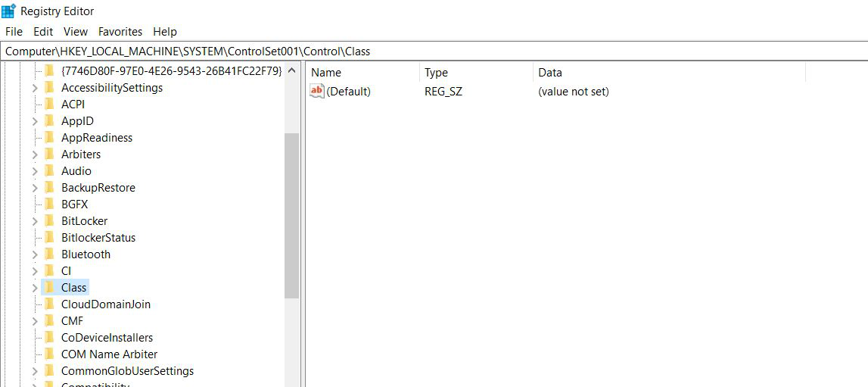Open the Favorites menu
The width and height of the screenshot is (868, 387).
(x=120, y=32)
